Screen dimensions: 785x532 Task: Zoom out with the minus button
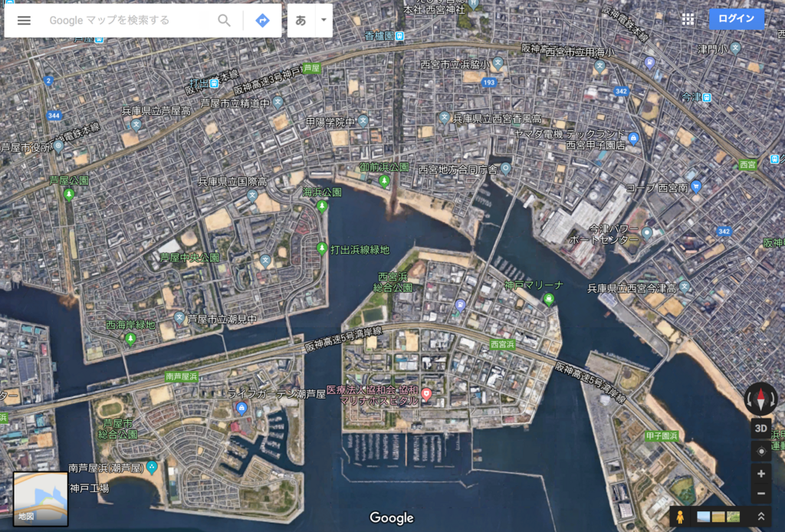(x=761, y=494)
